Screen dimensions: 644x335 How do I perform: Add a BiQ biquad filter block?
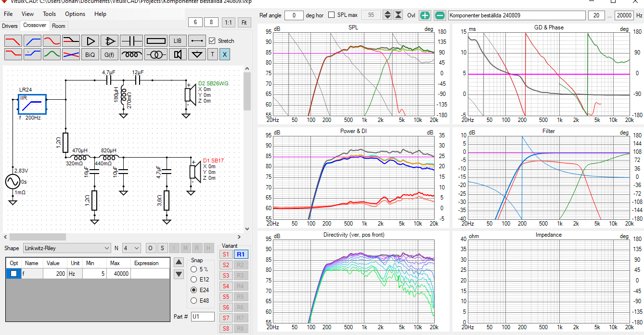pyautogui.click(x=90, y=54)
